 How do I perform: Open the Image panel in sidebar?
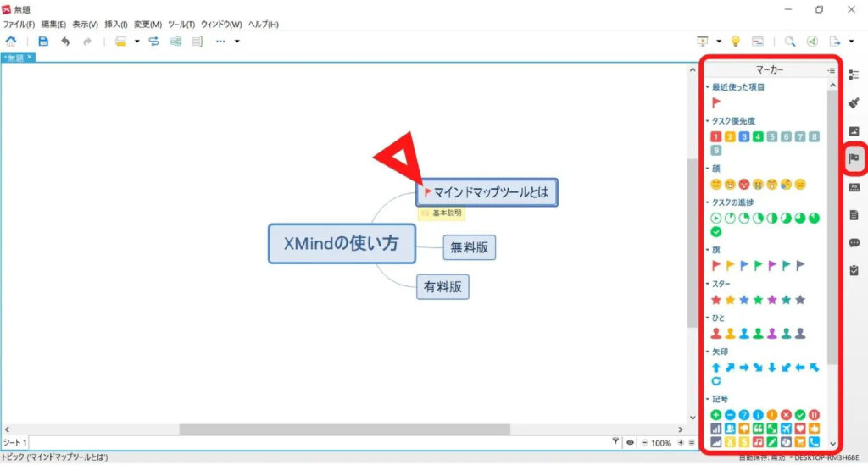click(854, 131)
